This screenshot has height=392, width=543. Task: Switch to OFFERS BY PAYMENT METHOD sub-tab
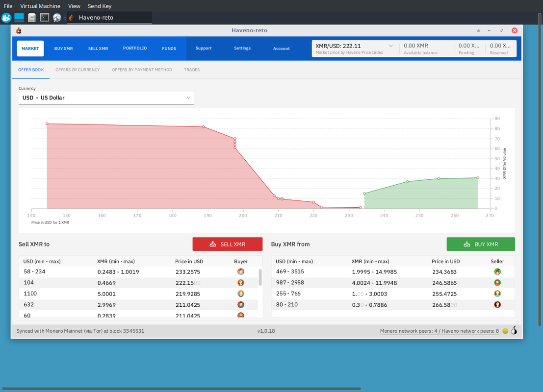(142, 70)
